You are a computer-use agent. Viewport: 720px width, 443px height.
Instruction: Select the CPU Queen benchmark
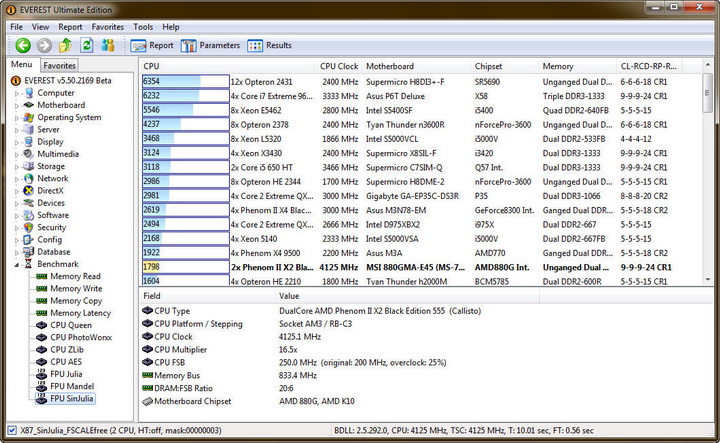71,325
